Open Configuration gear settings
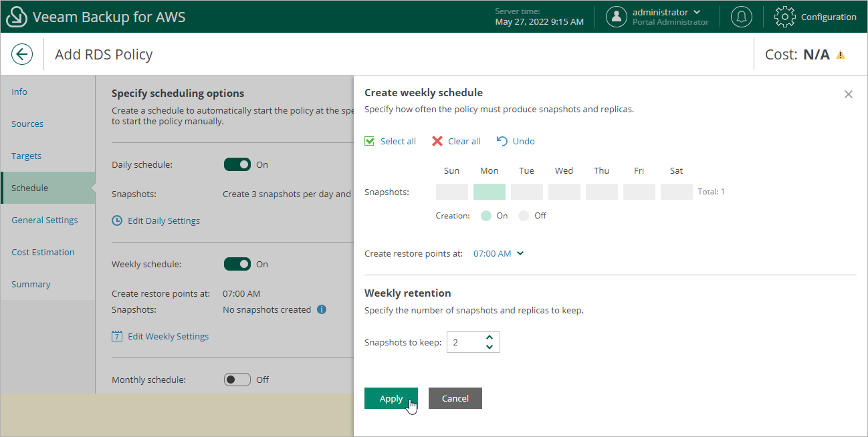 click(785, 17)
